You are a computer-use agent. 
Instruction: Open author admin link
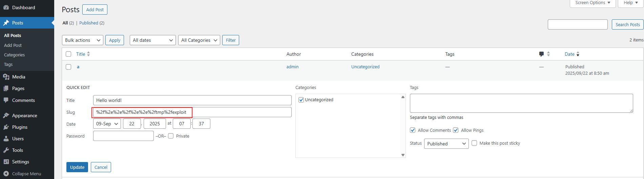coord(292,67)
